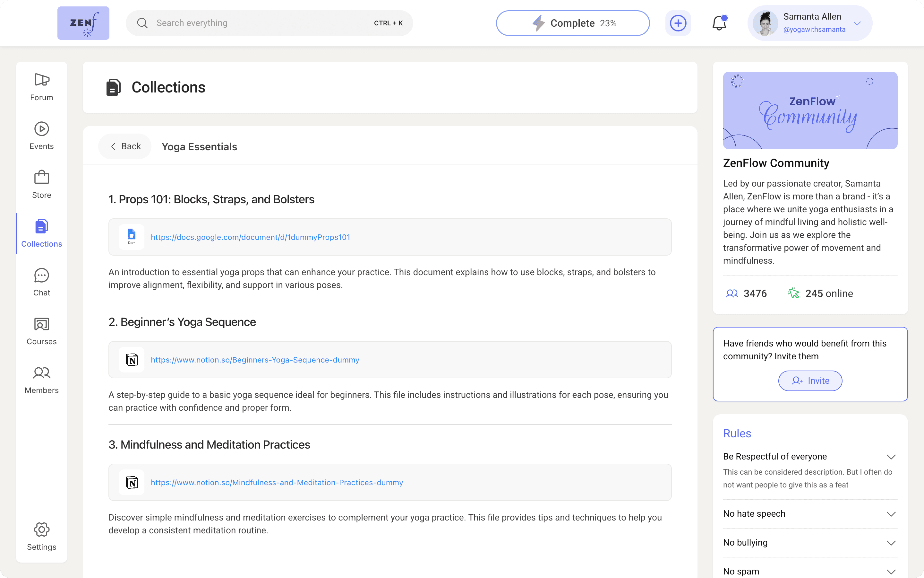Click the Collections page title text
924x578 pixels.
click(168, 87)
